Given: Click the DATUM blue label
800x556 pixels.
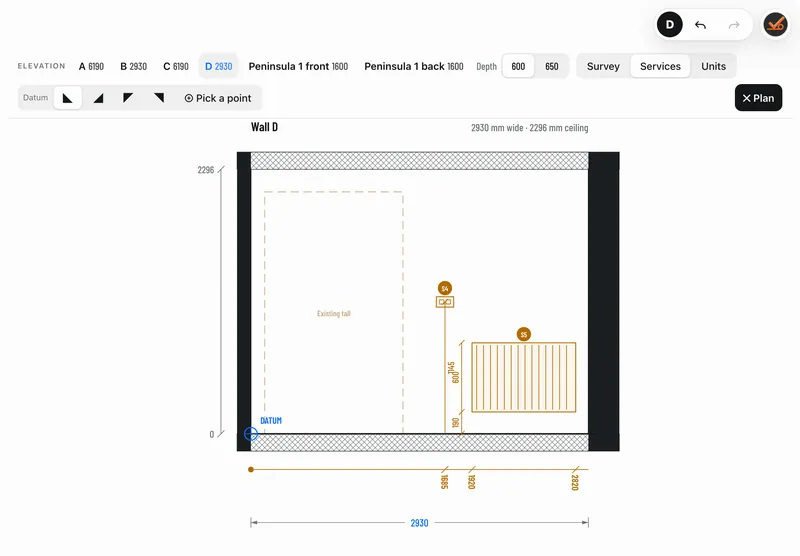Looking at the screenshot, I should pyautogui.click(x=271, y=421).
